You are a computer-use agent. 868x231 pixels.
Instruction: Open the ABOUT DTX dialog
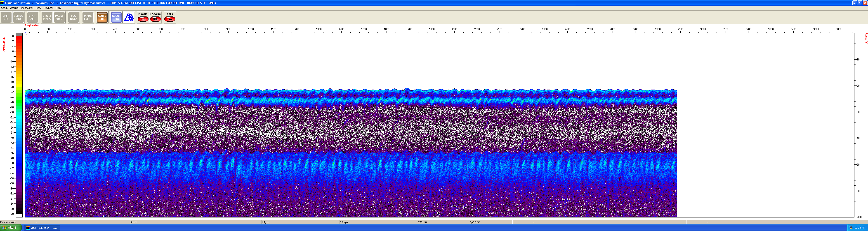(x=116, y=18)
